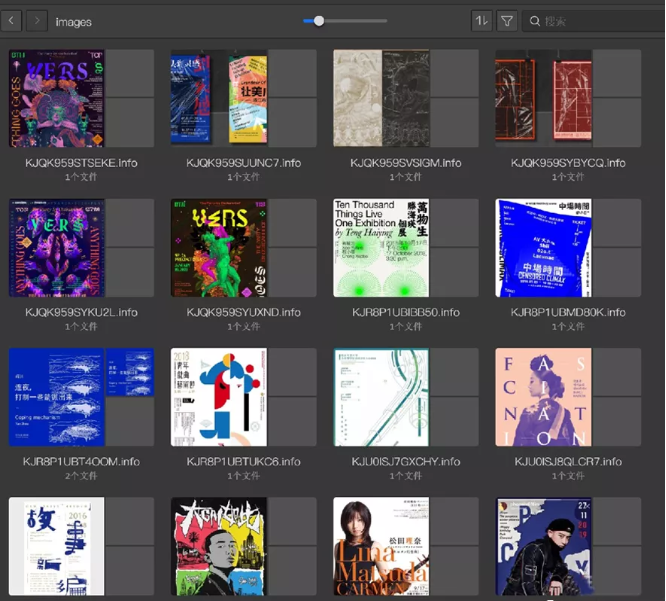Click the magnifier search icon
This screenshot has height=601, width=666.
pos(535,21)
